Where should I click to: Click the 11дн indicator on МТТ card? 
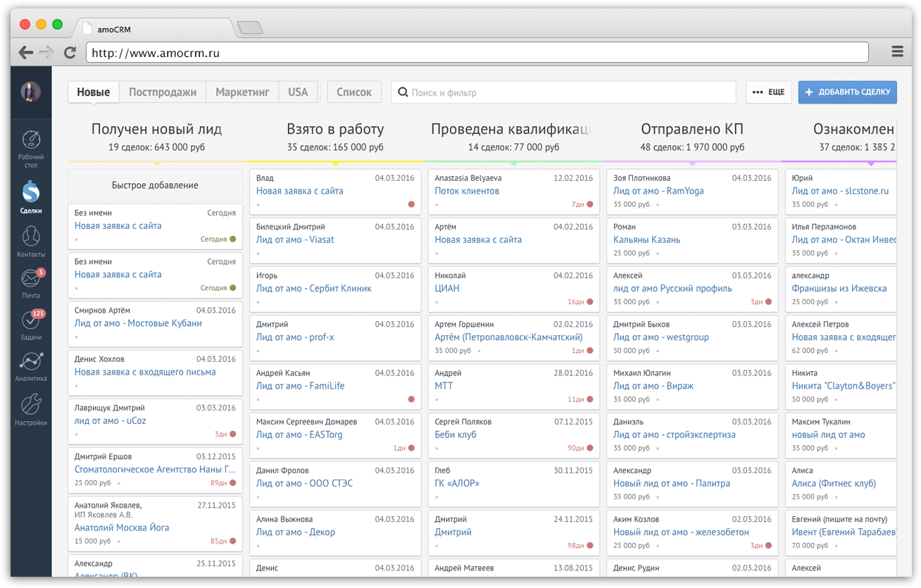(x=580, y=399)
